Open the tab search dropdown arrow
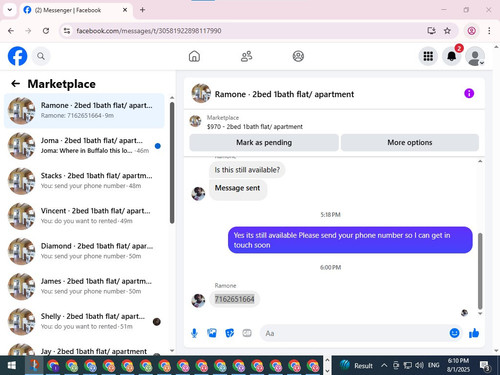 point(10,10)
